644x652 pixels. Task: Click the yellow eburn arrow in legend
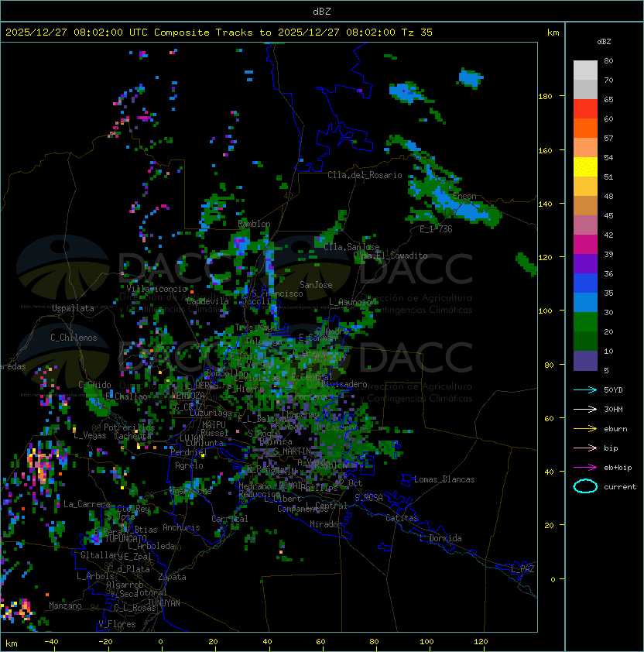point(585,429)
